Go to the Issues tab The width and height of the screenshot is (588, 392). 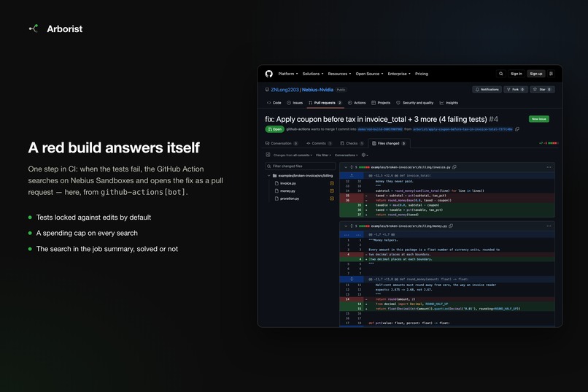[x=295, y=103]
